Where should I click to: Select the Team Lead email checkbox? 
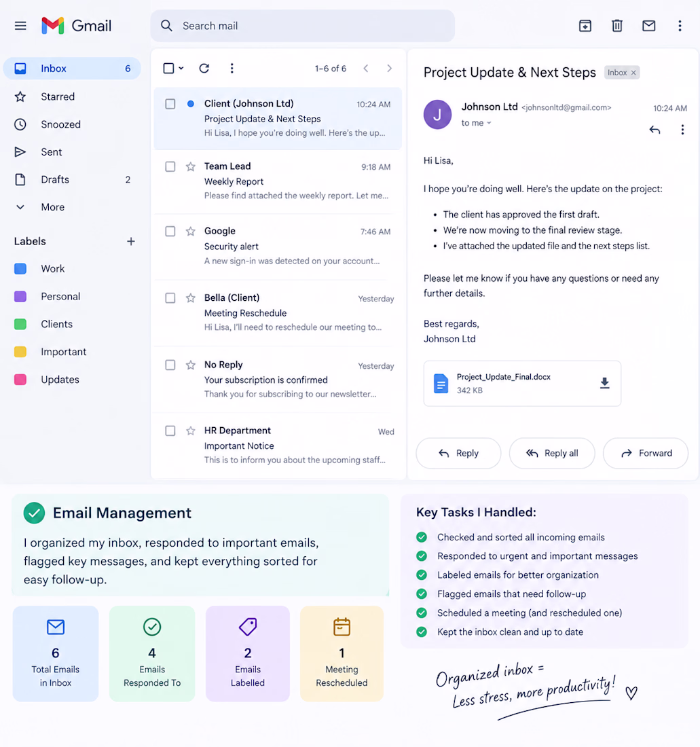170,166
